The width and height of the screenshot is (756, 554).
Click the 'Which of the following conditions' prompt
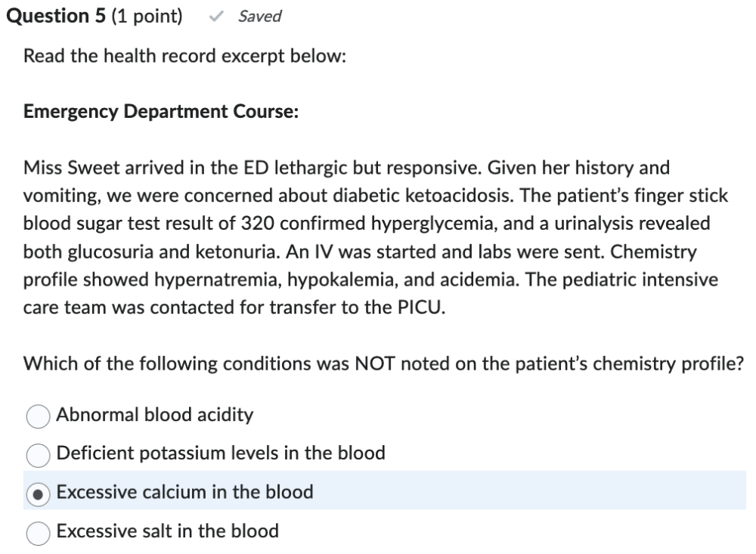point(383,364)
